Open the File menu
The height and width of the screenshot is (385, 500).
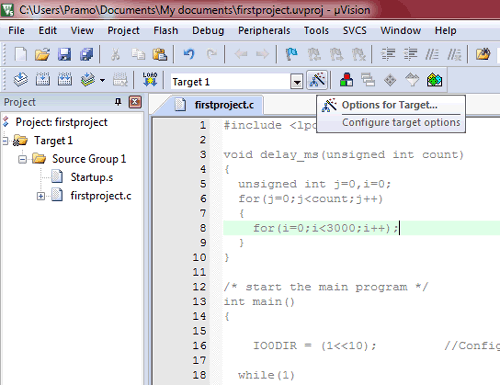coord(16,31)
